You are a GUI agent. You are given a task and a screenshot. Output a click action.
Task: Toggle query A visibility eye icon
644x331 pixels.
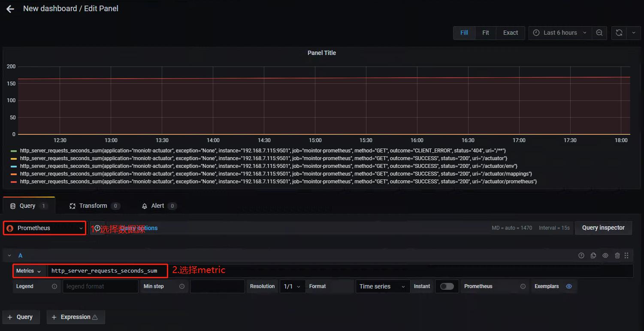point(605,255)
